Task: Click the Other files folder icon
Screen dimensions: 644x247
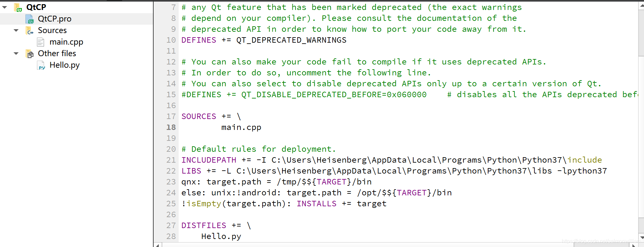Action: (30, 54)
